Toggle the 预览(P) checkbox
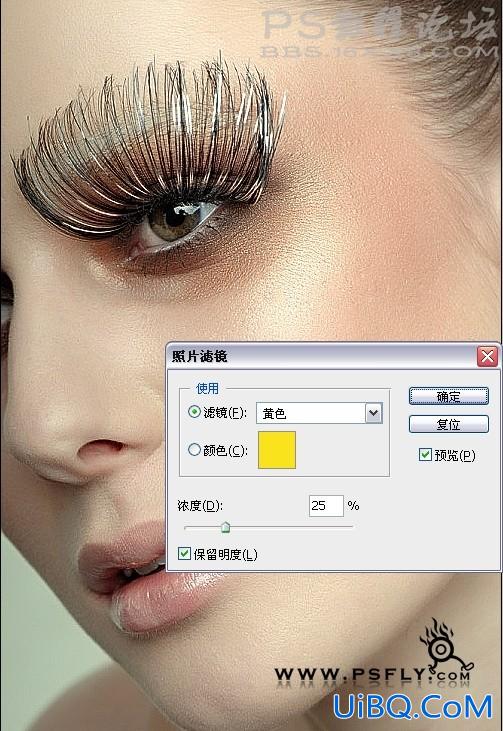503x731 pixels. coord(425,455)
